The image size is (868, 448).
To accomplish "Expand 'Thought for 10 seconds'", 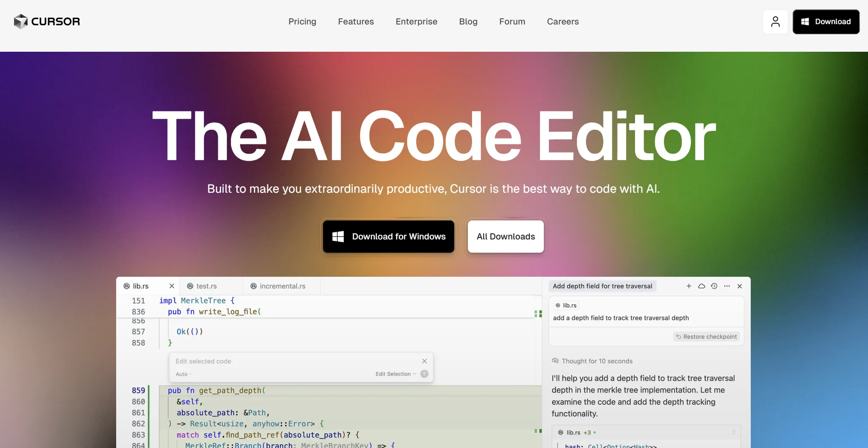I will point(592,361).
